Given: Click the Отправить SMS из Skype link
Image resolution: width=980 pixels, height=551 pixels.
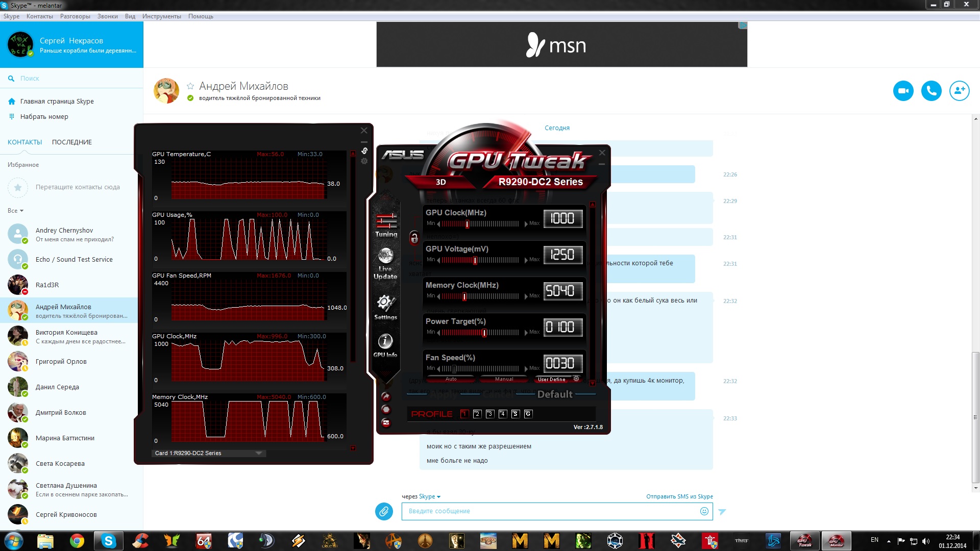Looking at the screenshot, I should [679, 496].
